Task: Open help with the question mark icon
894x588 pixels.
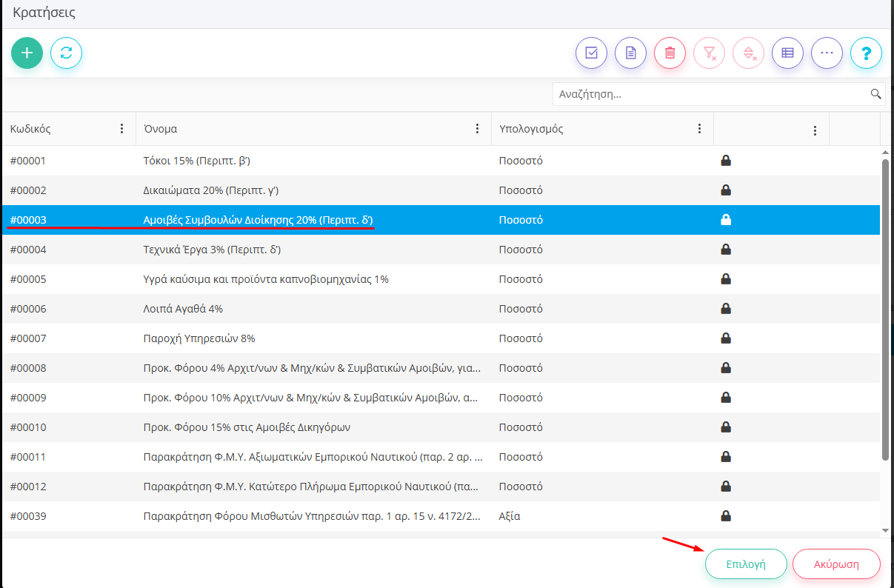Action: pos(866,53)
